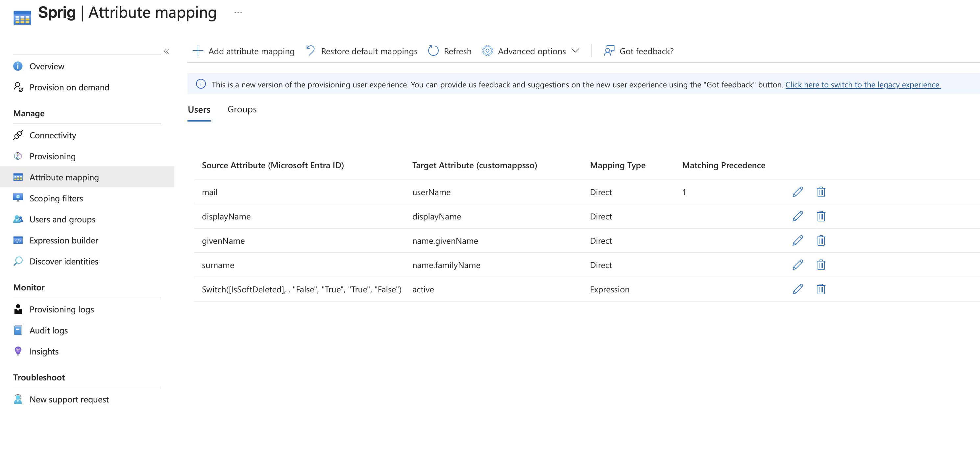Screen dimensions: 980x454
Task: Edit the active expression mapping
Action: pos(797,289)
